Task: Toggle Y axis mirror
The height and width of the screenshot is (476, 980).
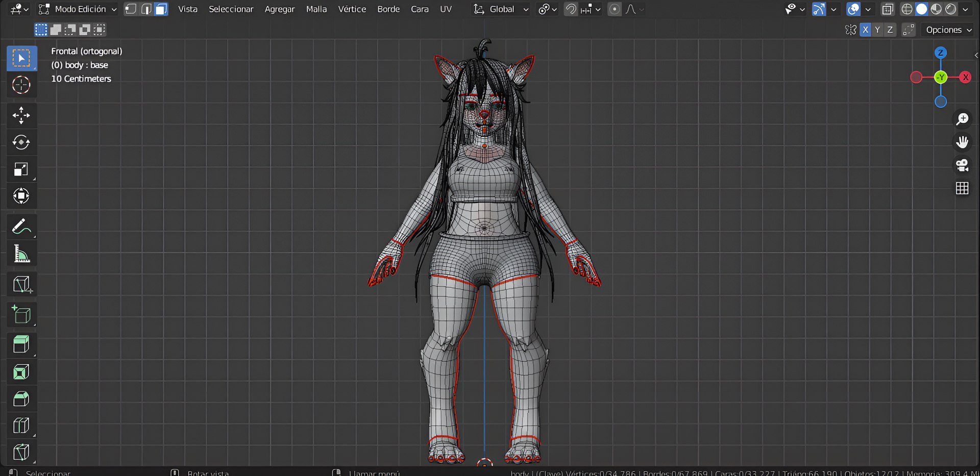Action: (x=877, y=30)
